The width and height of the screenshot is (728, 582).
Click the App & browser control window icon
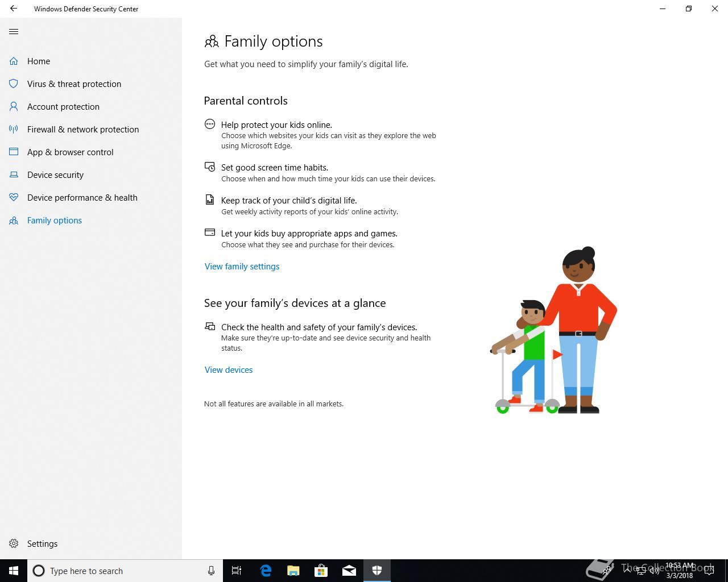tap(14, 152)
